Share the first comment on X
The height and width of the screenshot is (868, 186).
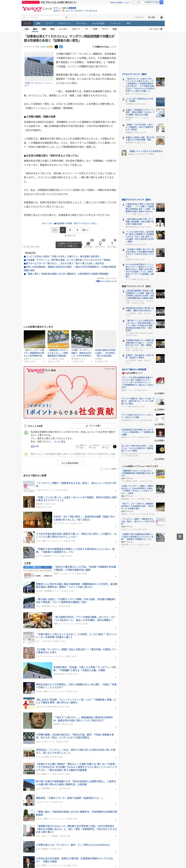coord(115,446)
